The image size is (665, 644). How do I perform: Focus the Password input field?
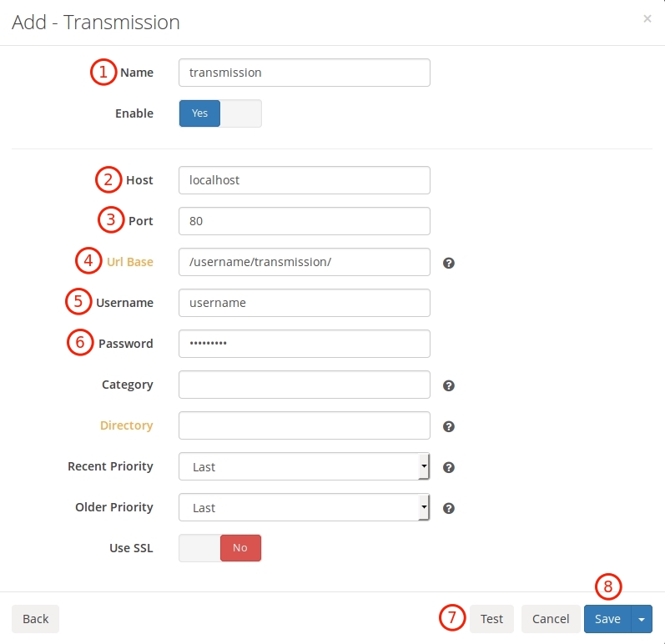(x=304, y=344)
